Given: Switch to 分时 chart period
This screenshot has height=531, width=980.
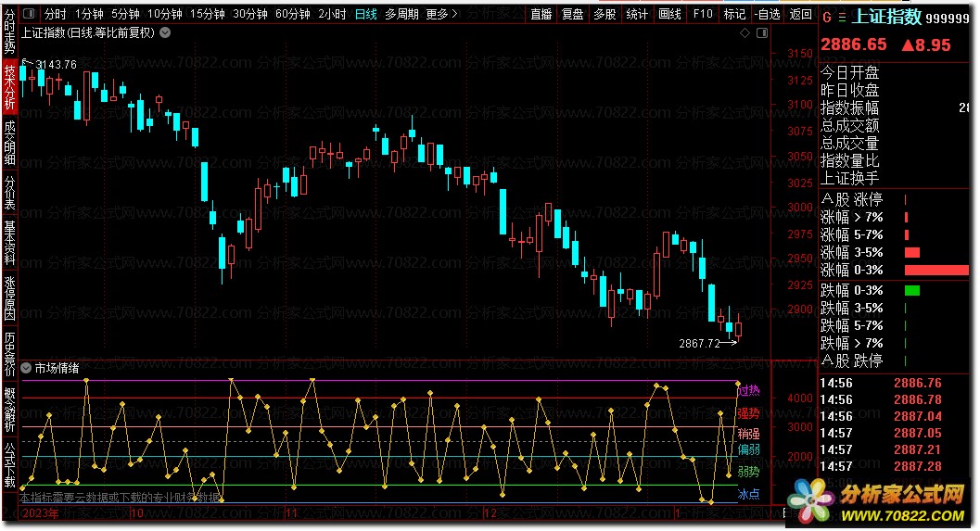Looking at the screenshot, I should click(55, 14).
